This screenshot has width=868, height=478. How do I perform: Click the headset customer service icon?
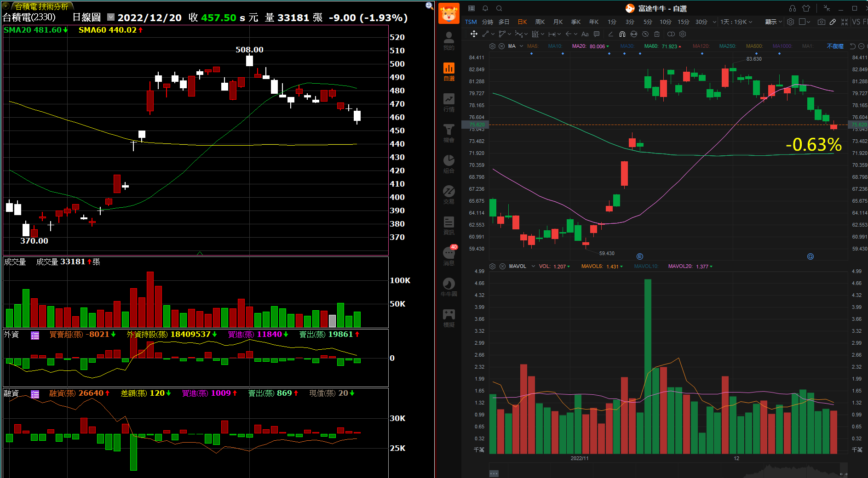pyautogui.click(x=793, y=8)
